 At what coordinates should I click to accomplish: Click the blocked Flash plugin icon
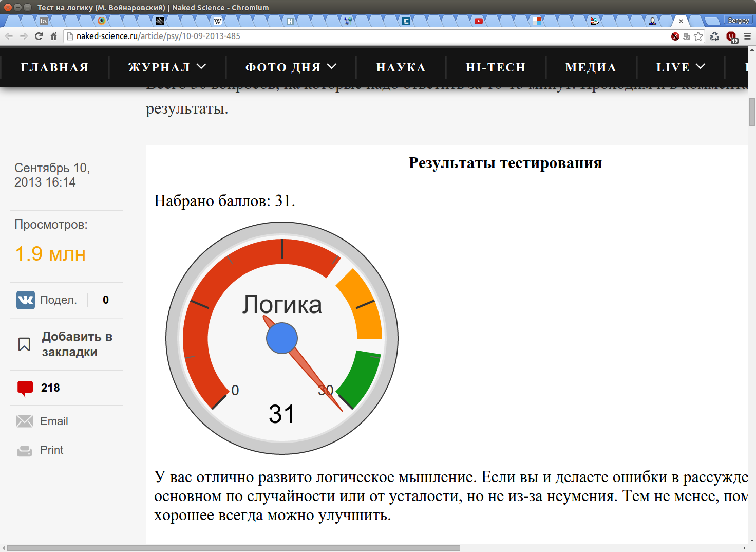(x=675, y=36)
